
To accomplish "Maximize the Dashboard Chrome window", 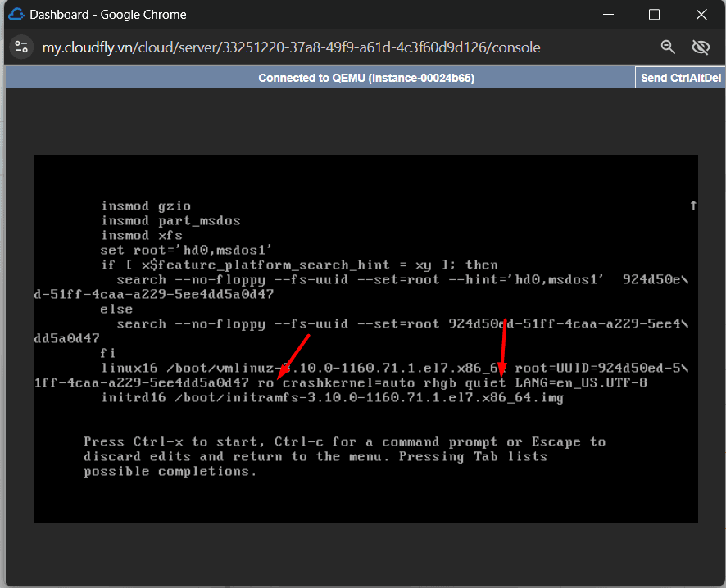I will [654, 15].
